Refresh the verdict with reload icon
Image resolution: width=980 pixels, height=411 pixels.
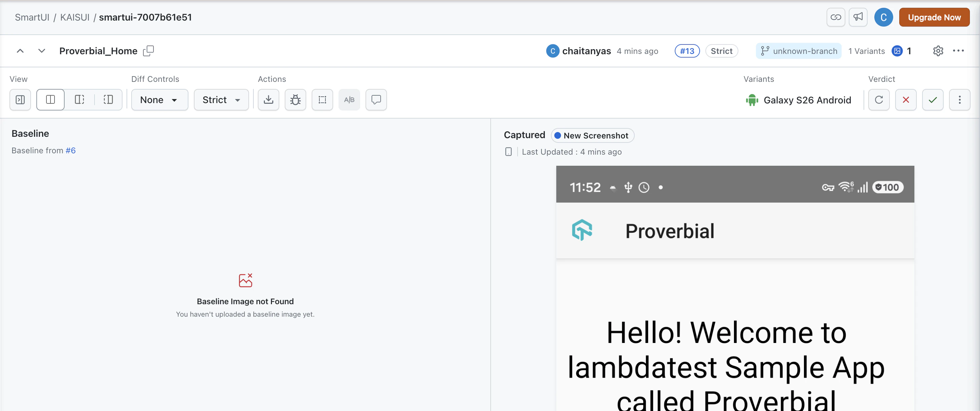[879, 100]
